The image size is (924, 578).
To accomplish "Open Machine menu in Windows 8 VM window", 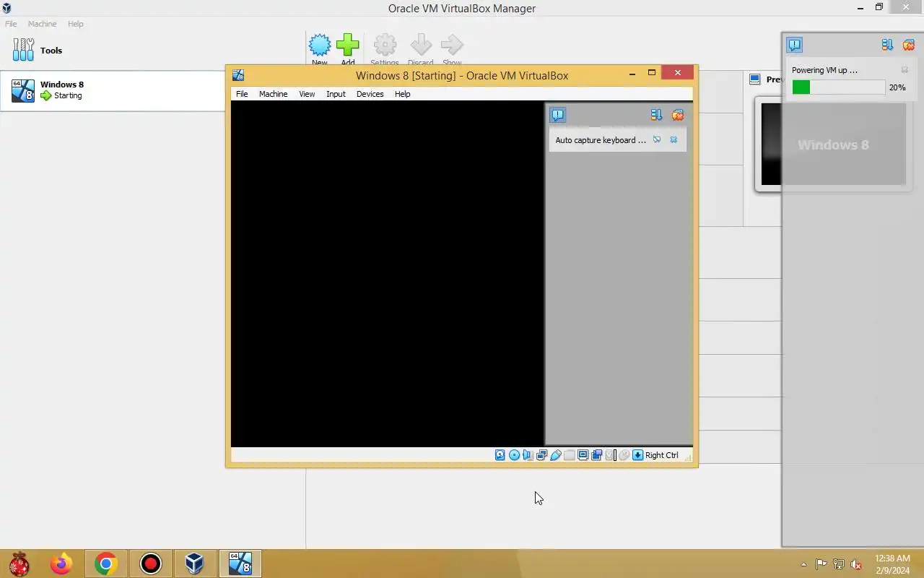I will click(273, 94).
